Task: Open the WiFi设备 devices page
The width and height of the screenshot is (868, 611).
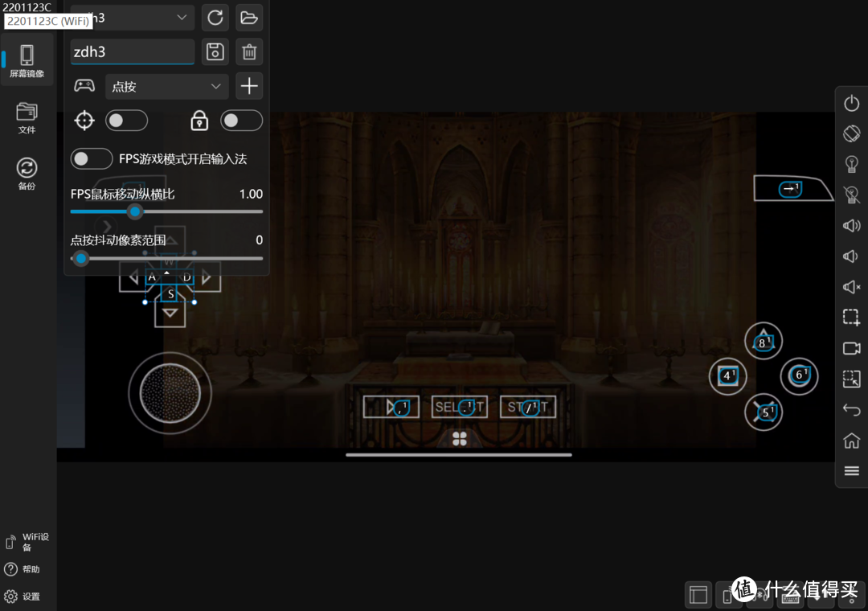Action: (x=27, y=542)
